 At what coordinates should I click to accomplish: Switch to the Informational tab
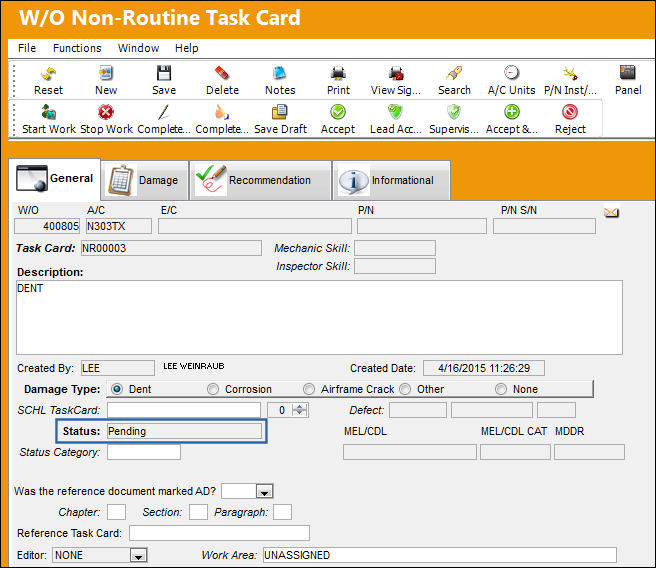click(x=392, y=180)
